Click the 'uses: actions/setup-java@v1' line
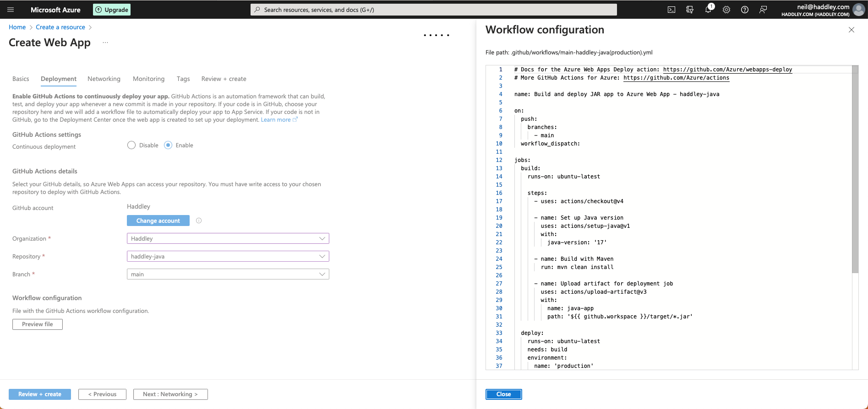The image size is (868, 409). 585,226
